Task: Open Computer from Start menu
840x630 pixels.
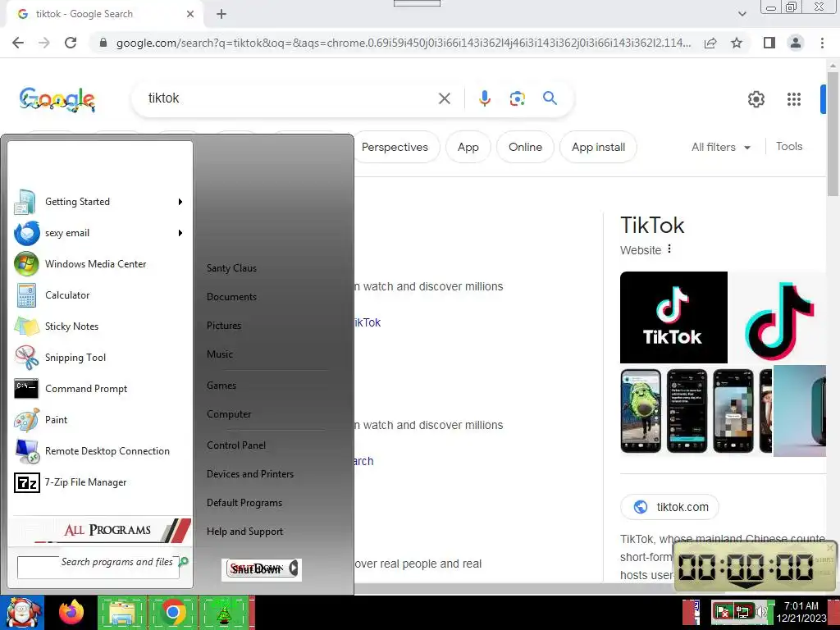Action: pyautogui.click(x=229, y=414)
